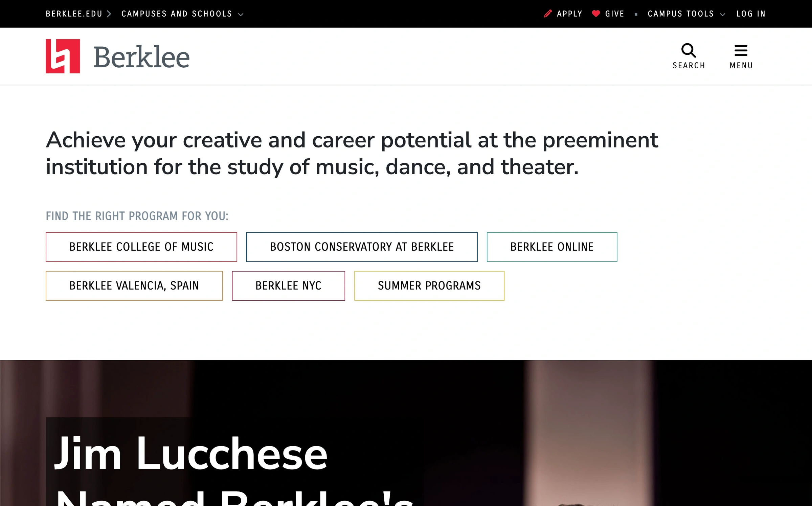Click the red pencil Apply icon
The height and width of the screenshot is (506, 812).
point(548,14)
